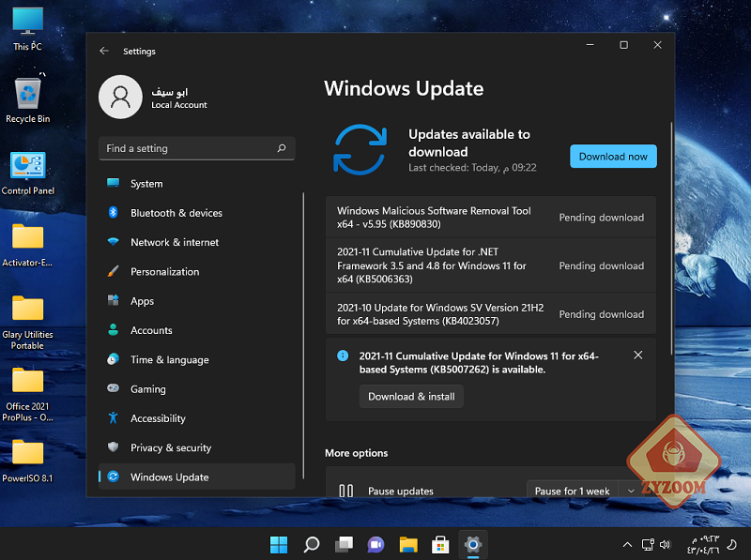Select the Office 2021 ProPlus folder
This screenshot has height=560, width=751.
[x=28, y=394]
